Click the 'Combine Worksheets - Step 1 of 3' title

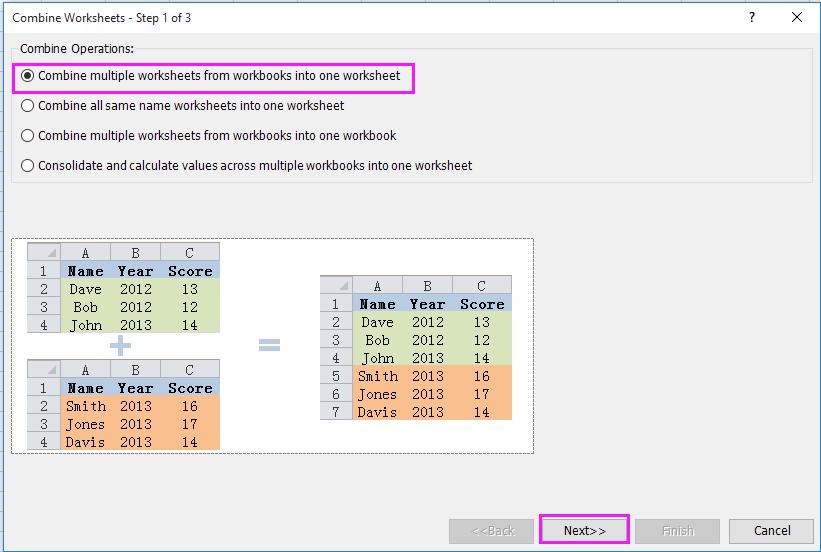pos(102,18)
